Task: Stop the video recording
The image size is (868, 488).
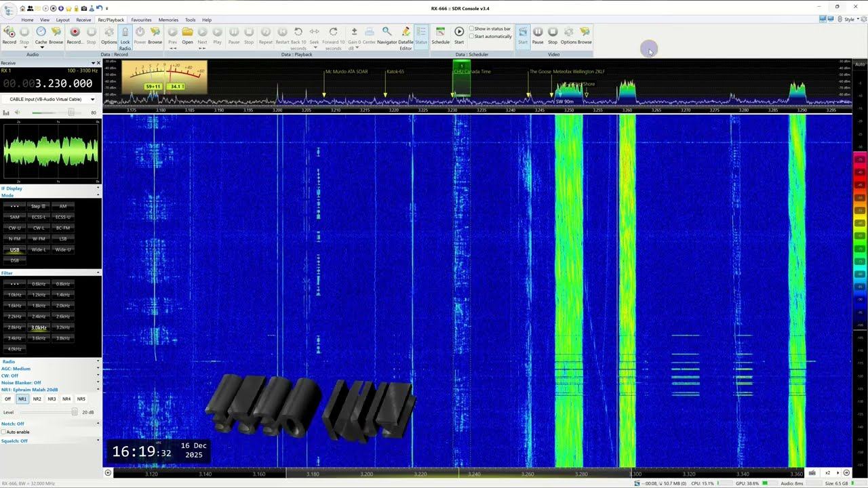Action: coord(553,32)
